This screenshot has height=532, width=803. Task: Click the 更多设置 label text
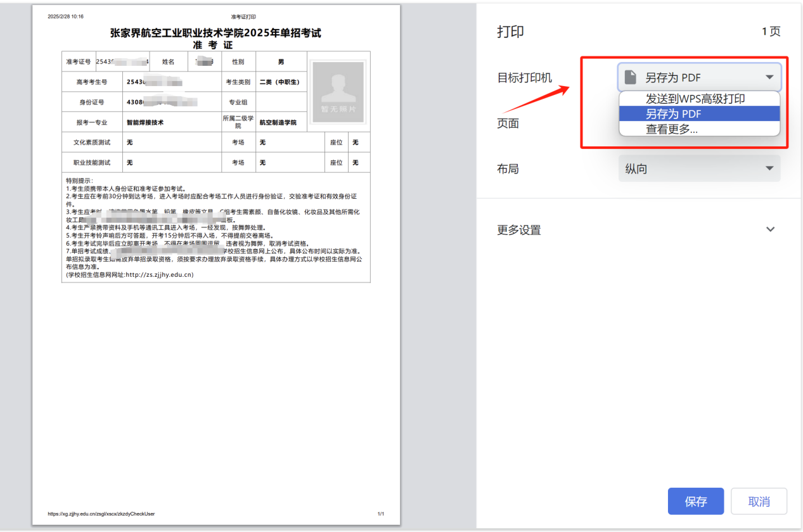click(x=518, y=230)
